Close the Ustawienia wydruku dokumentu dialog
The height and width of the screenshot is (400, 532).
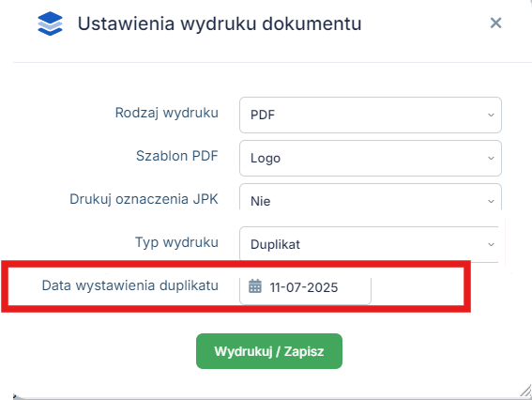click(495, 23)
